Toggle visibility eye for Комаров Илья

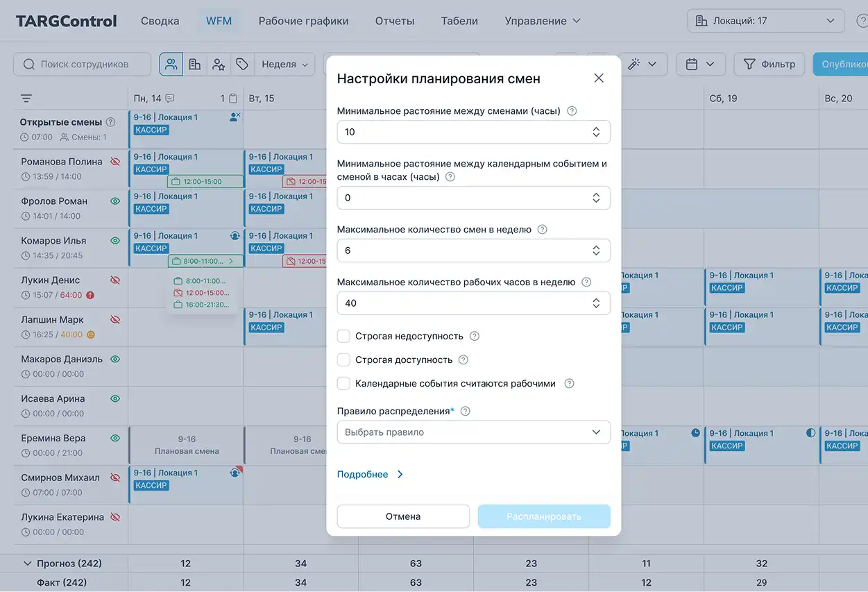point(115,241)
